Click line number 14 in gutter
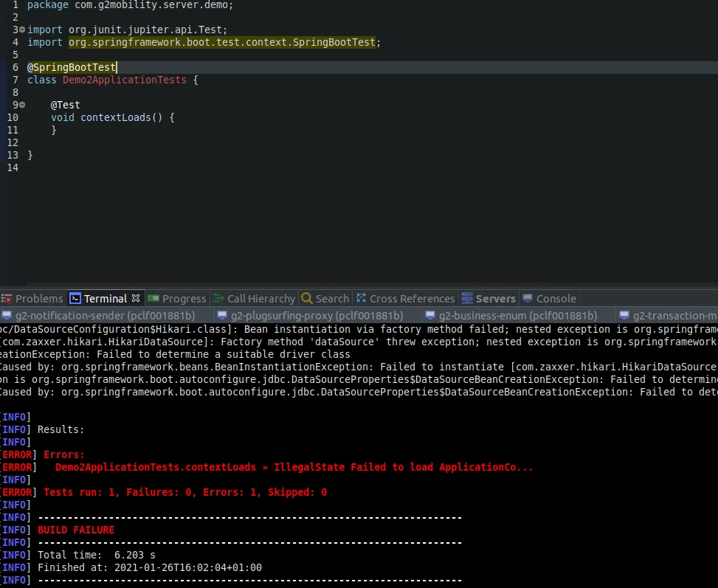Viewport: 718px width, 588px height. tap(13, 167)
